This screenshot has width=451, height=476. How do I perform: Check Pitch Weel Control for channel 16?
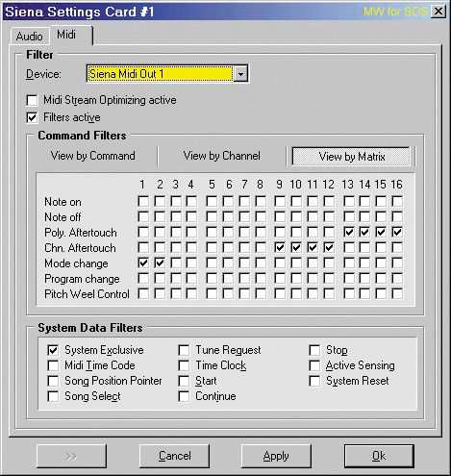[x=397, y=293]
